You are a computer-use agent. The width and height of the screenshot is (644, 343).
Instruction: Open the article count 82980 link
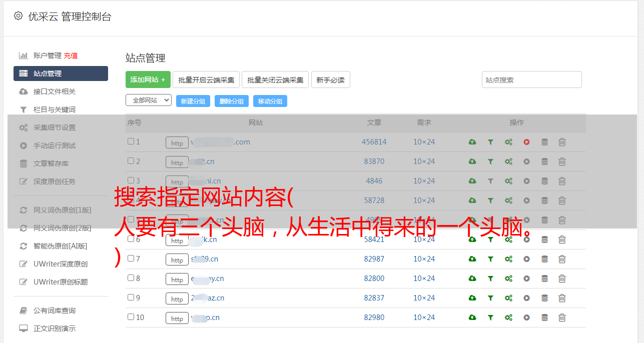pyautogui.click(x=374, y=317)
